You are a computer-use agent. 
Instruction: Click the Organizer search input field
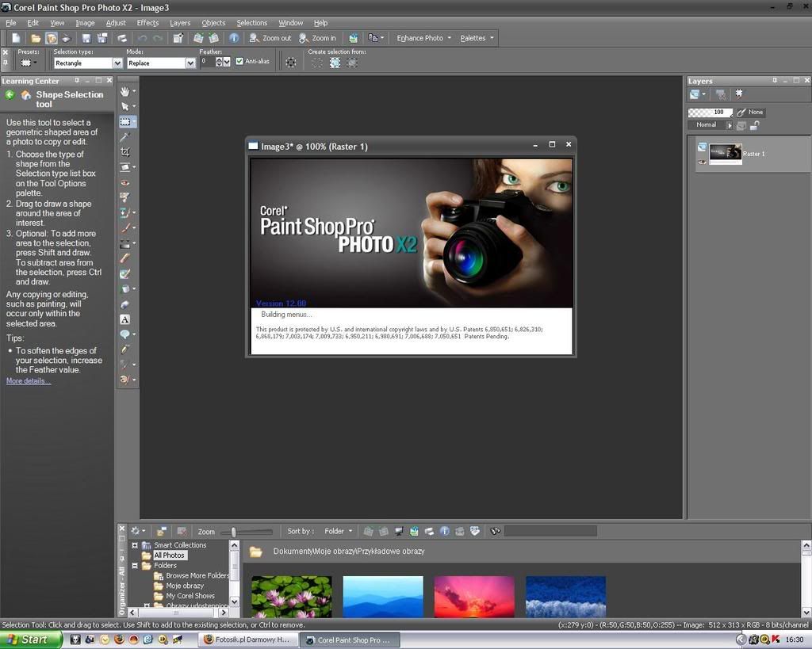pos(550,531)
